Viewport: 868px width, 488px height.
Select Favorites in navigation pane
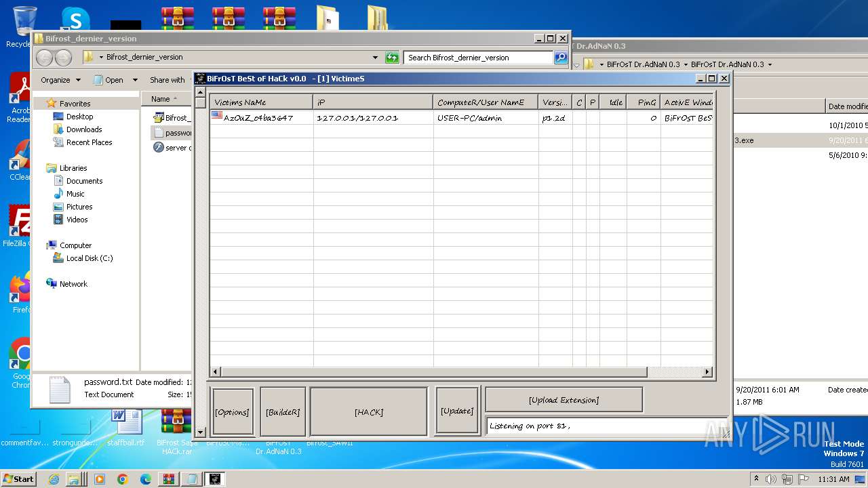click(x=75, y=104)
